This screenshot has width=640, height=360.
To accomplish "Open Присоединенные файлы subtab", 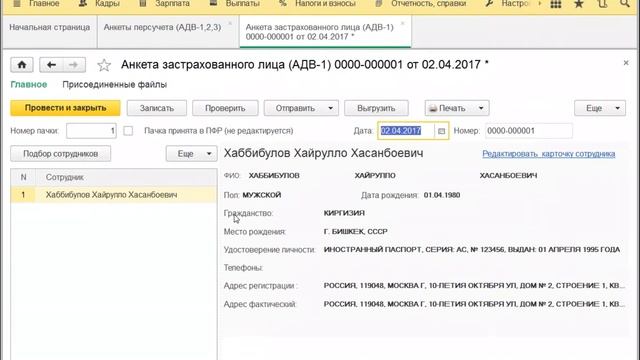I will [114, 84].
